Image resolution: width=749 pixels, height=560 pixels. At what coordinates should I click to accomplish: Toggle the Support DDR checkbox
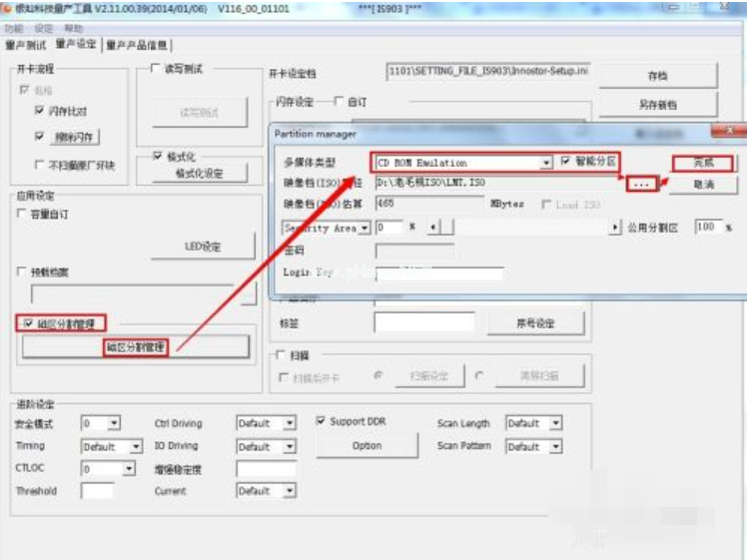pyautogui.click(x=322, y=421)
